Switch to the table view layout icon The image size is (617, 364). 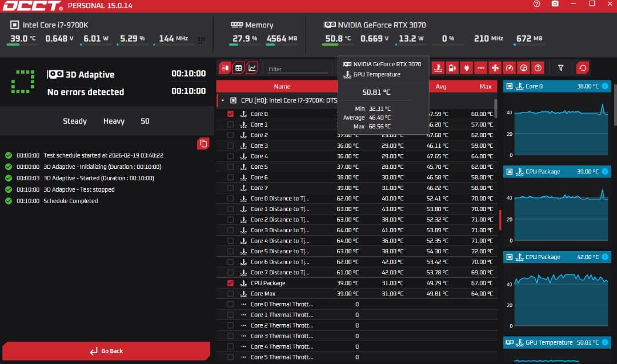(238, 68)
